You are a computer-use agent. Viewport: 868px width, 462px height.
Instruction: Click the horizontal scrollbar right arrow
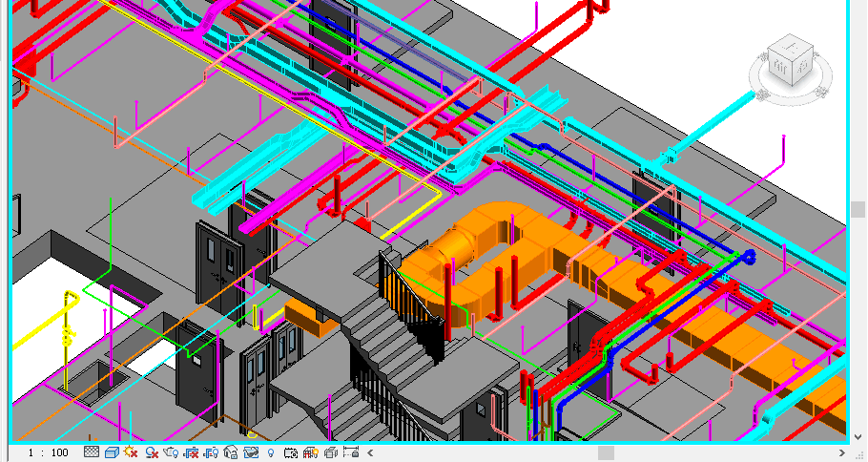[x=842, y=452]
